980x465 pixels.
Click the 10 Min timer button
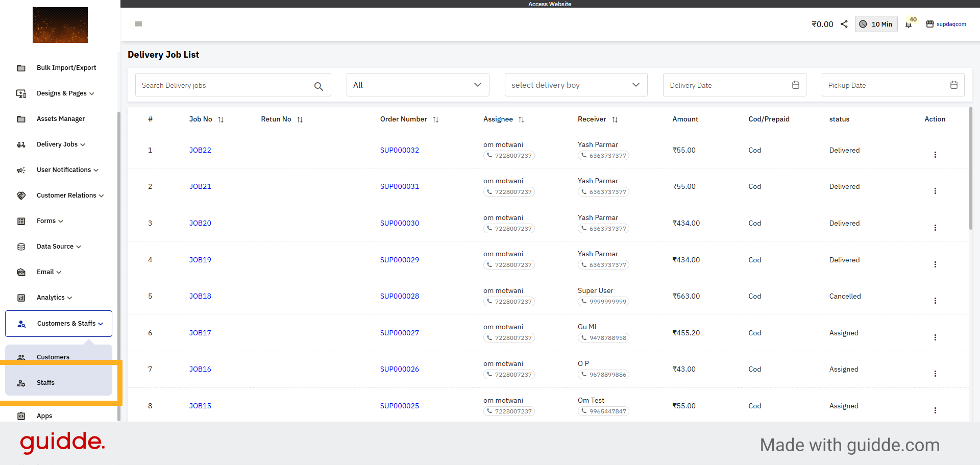pos(876,24)
